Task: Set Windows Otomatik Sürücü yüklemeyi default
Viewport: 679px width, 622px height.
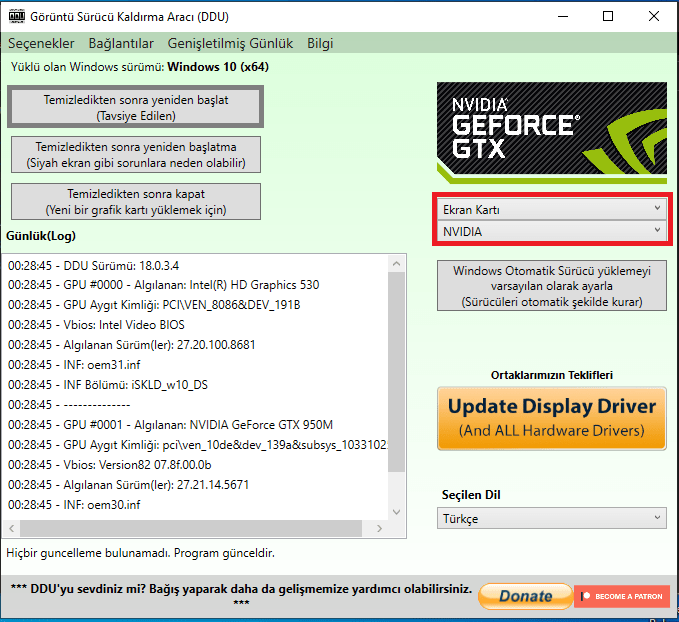Action: [552, 286]
